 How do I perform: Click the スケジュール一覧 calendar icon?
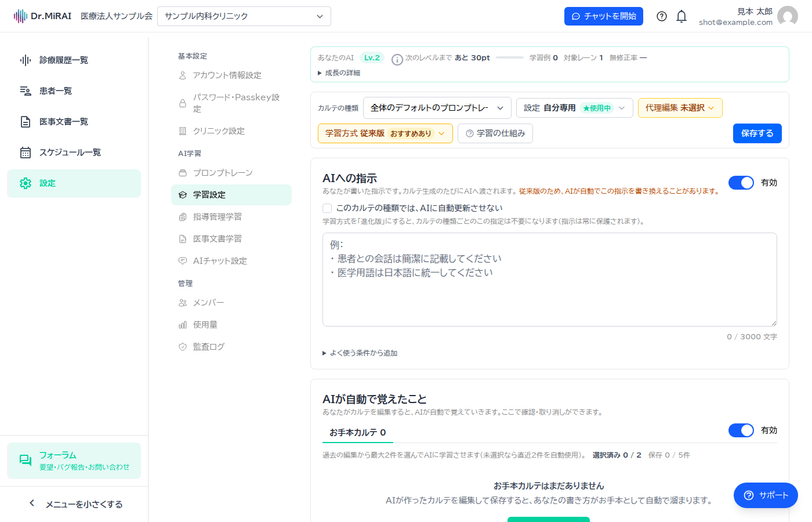[x=26, y=153]
